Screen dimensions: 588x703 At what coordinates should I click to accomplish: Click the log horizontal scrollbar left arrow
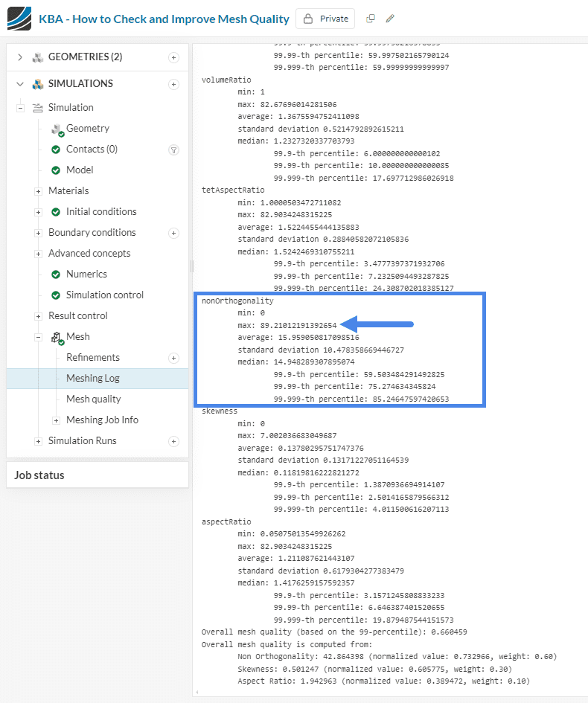tap(197, 692)
